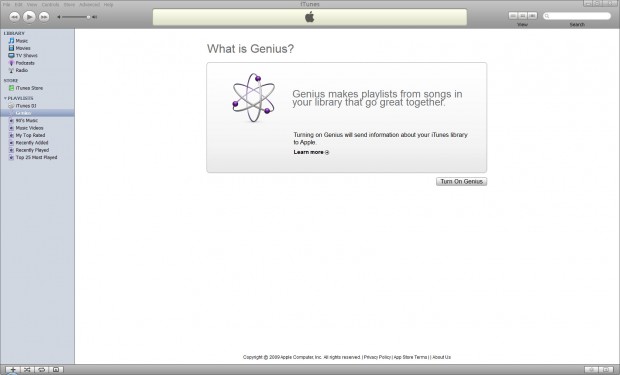The height and width of the screenshot is (375, 620).
Task: Open the App Store Terms link
Action: tap(410, 357)
